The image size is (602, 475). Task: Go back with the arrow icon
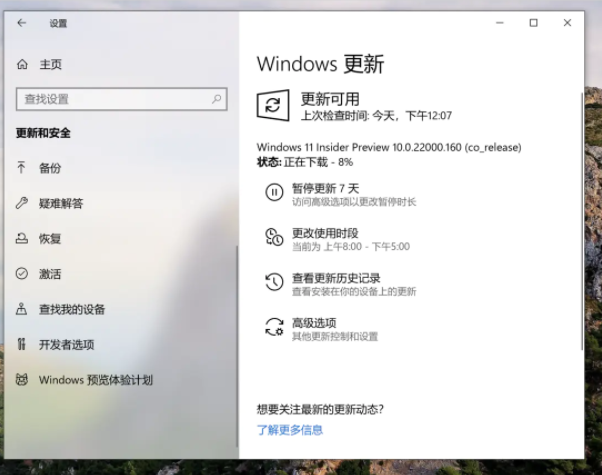click(22, 23)
